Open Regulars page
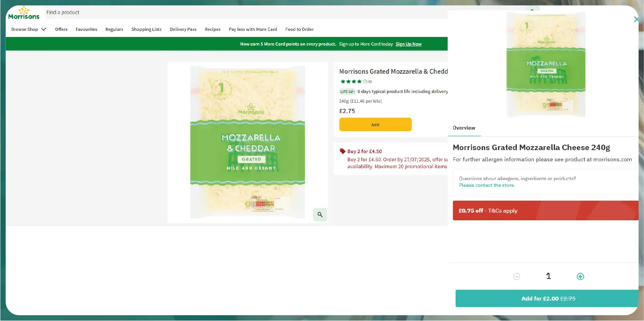This screenshot has height=321, width=644. tap(114, 29)
